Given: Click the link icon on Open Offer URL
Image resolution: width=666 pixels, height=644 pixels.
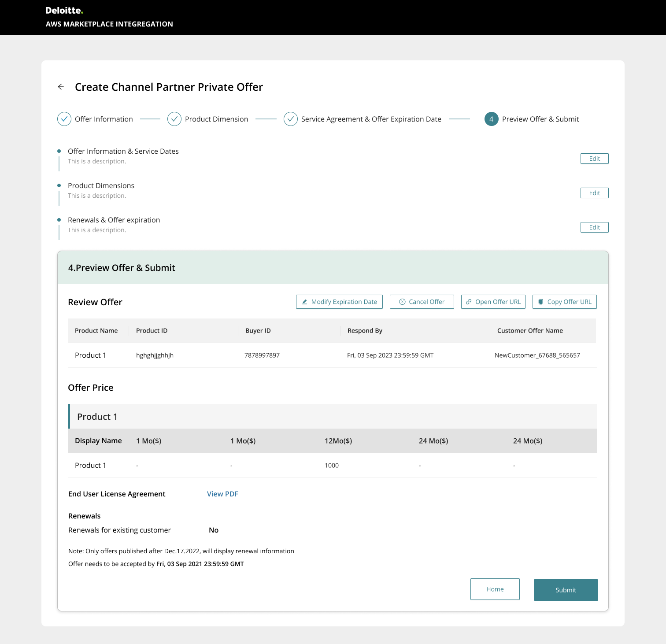Looking at the screenshot, I should tap(469, 302).
